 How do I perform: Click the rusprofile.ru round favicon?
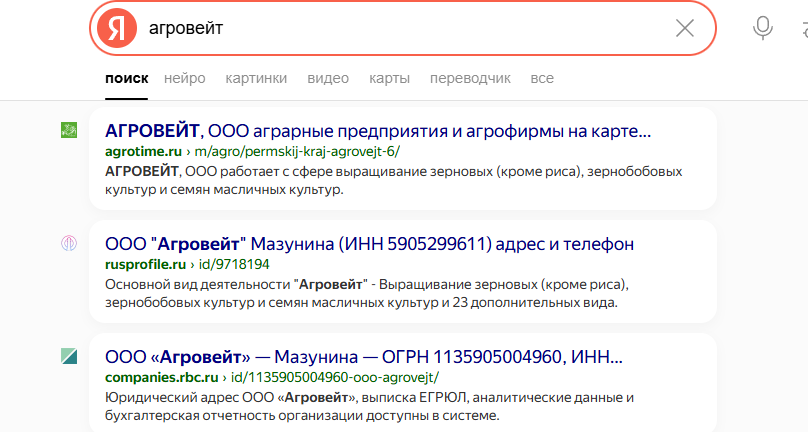click(x=69, y=243)
